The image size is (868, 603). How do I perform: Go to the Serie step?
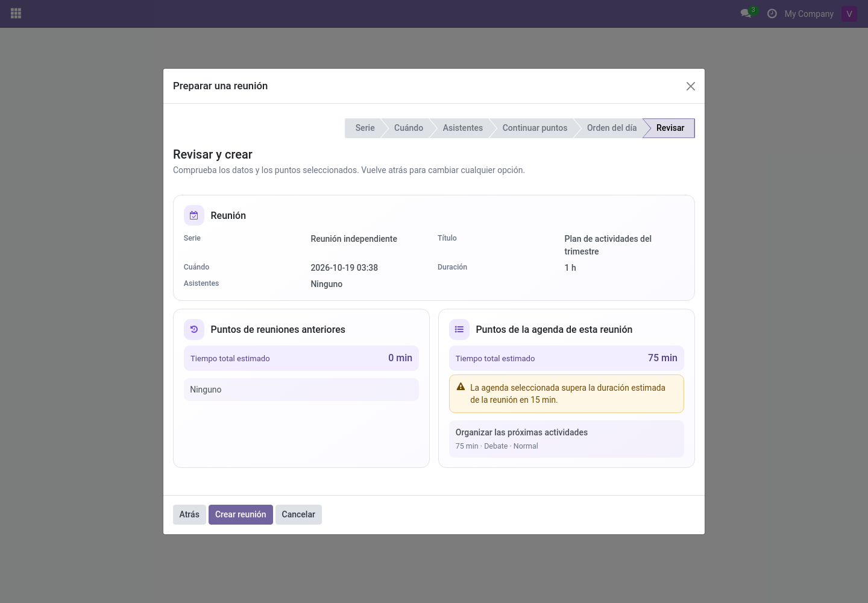click(365, 128)
